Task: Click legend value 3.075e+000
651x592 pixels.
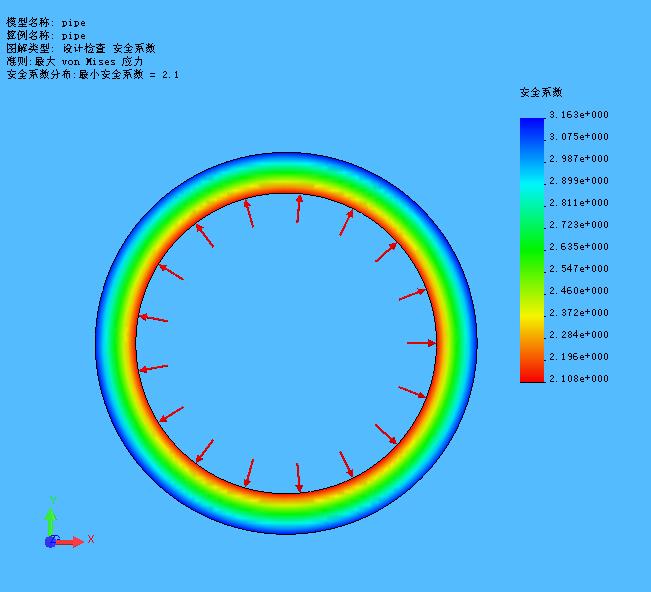Action: (579, 137)
